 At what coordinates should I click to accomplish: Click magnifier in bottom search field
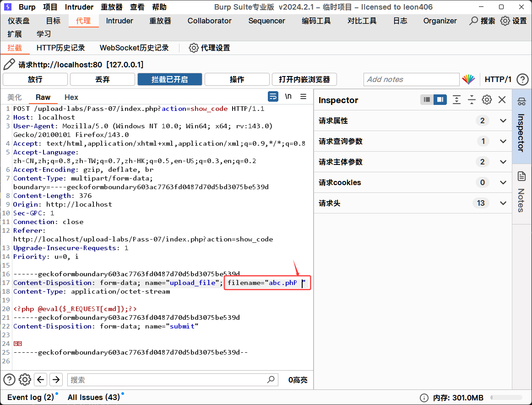click(x=271, y=379)
